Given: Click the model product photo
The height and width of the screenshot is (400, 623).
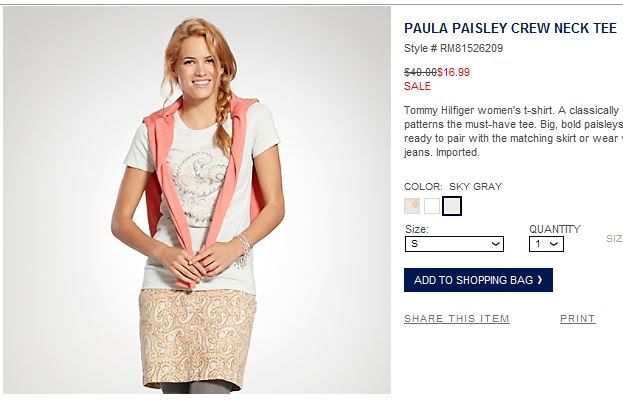Looking at the screenshot, I should (197, 200).
